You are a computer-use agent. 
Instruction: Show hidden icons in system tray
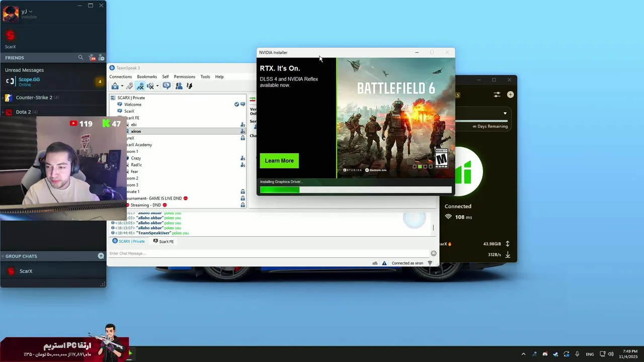click(x=523, y=354)
